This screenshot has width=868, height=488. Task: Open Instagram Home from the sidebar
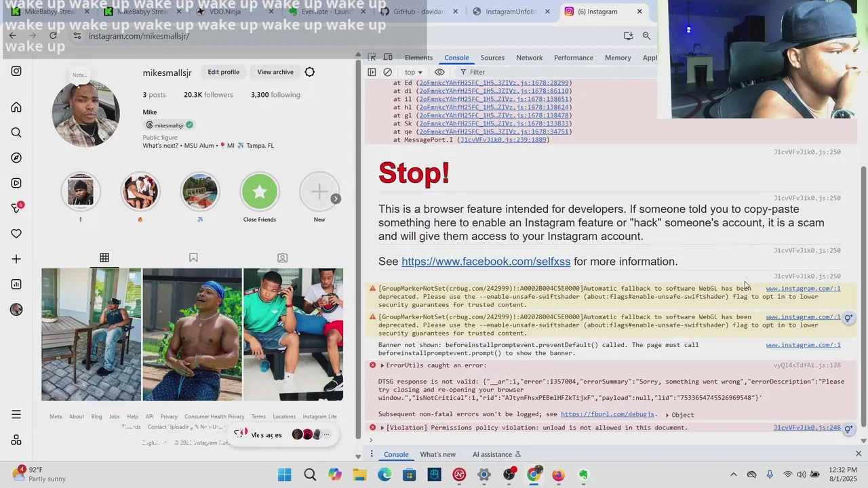pyautogui.click(x=16, y=107)
